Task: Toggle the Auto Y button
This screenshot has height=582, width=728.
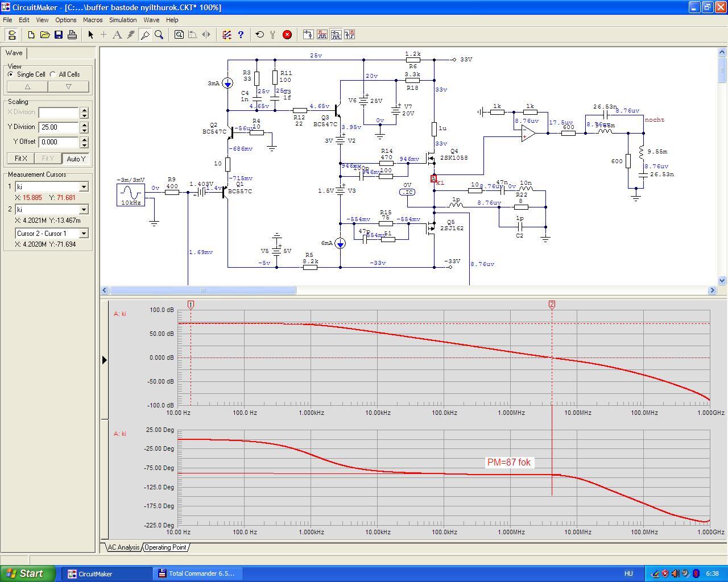Action: coord(76,159)
